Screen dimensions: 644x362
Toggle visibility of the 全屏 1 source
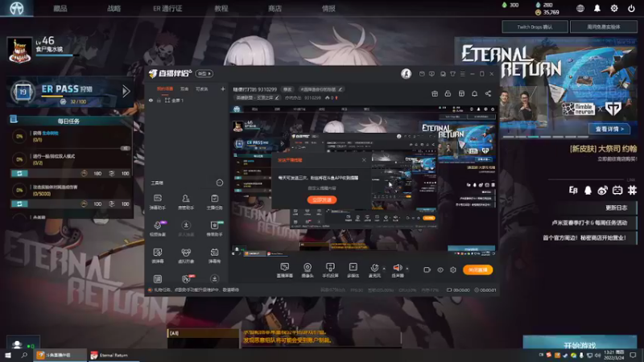click(x=151, y=101)
